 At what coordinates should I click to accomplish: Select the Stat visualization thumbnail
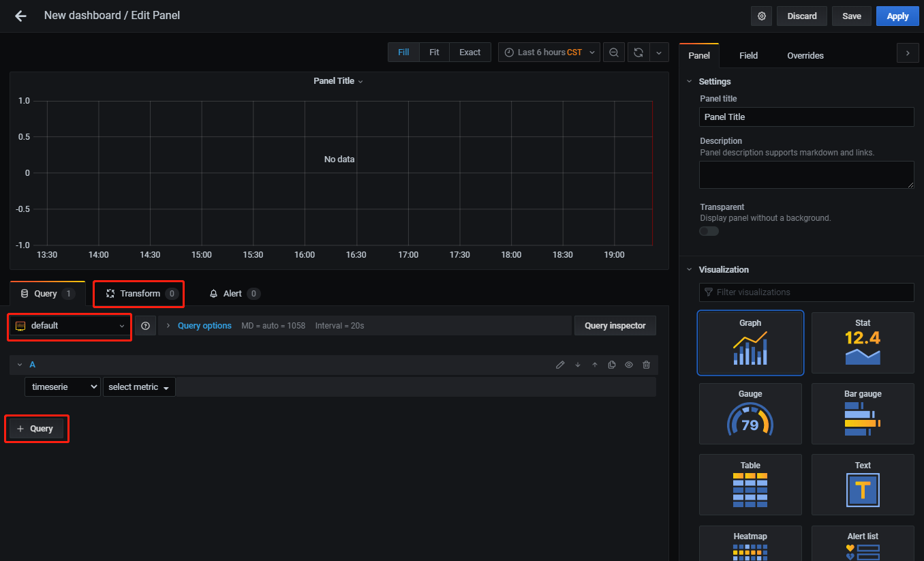coord(863,343)
